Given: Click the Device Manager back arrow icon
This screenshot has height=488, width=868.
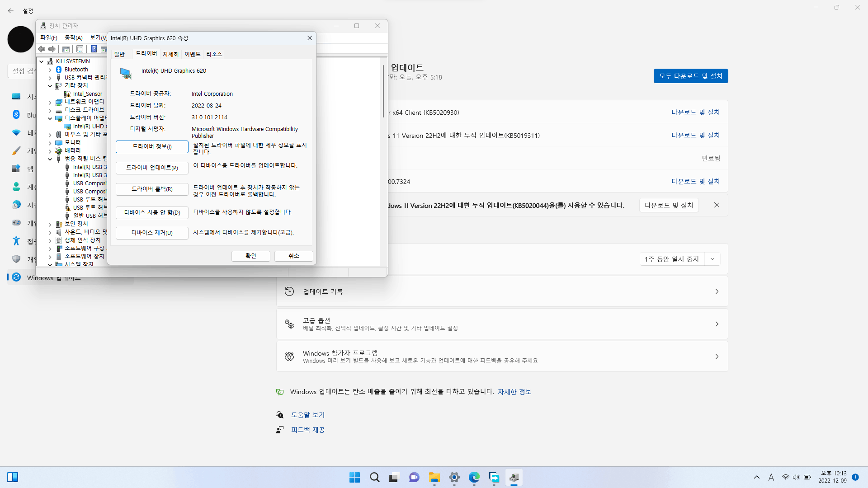Looking at the screenshot, I should pyautogui.click(x=42, y=49).
